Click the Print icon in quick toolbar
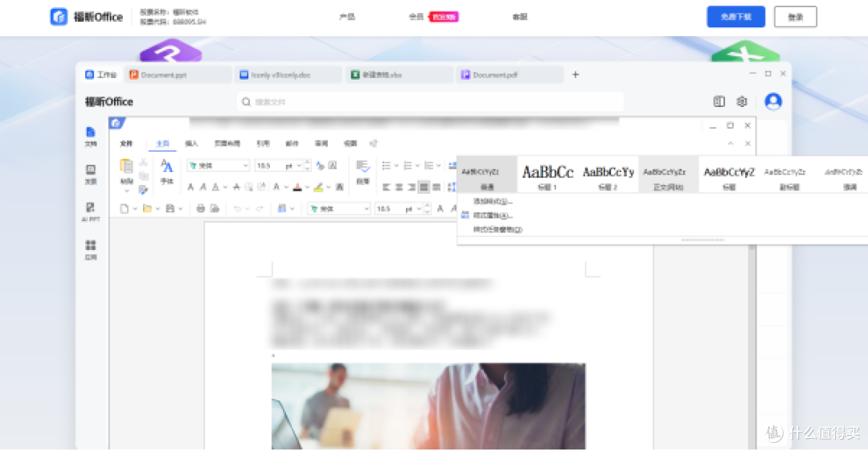 tap(200, 208)
